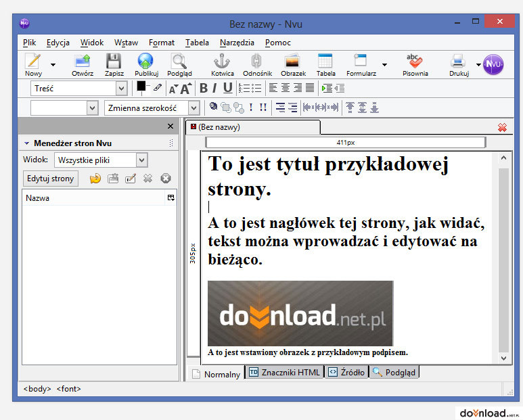The image size is (523, 420).
Task: Open the Narzędzia menu
Action: (x=237, y=43)
